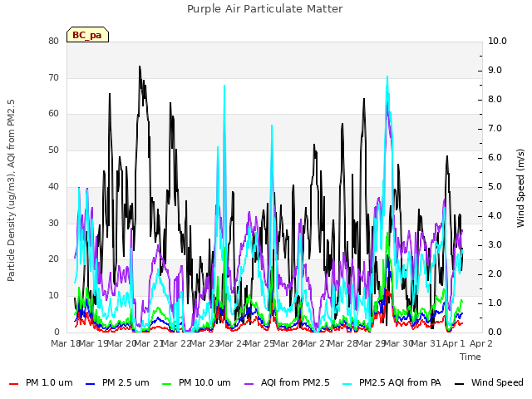Click the tall cyan spike on Mar 23
Screen dimensions: 532x399
point(224,86)
